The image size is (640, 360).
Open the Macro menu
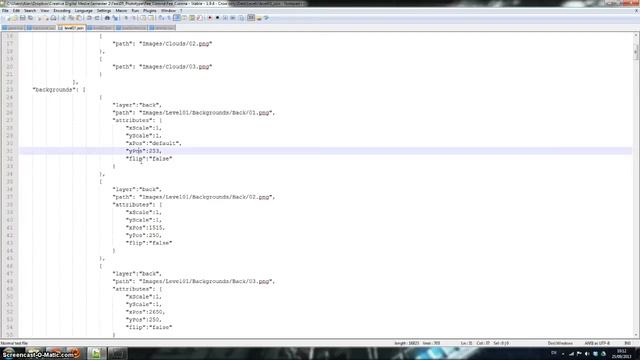[x=121, y=11]
